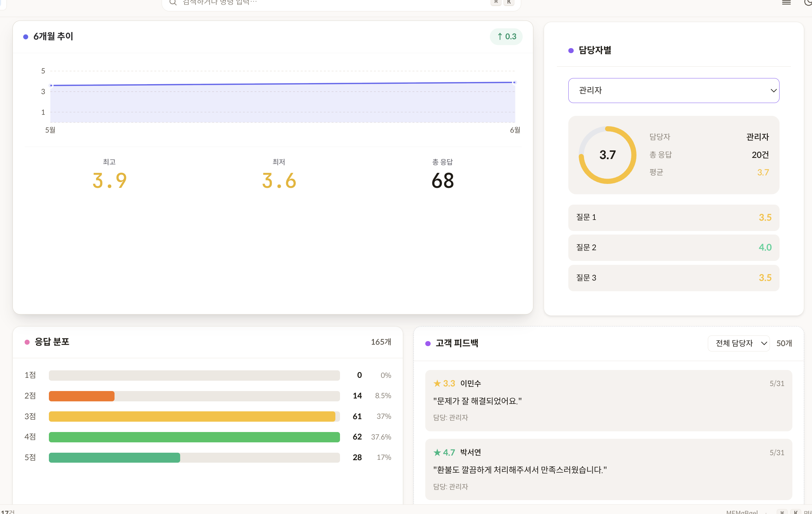Click the 5/31 date on 박서연's feedback
Viewport: 812px width, 514px height.
point(777,453)
